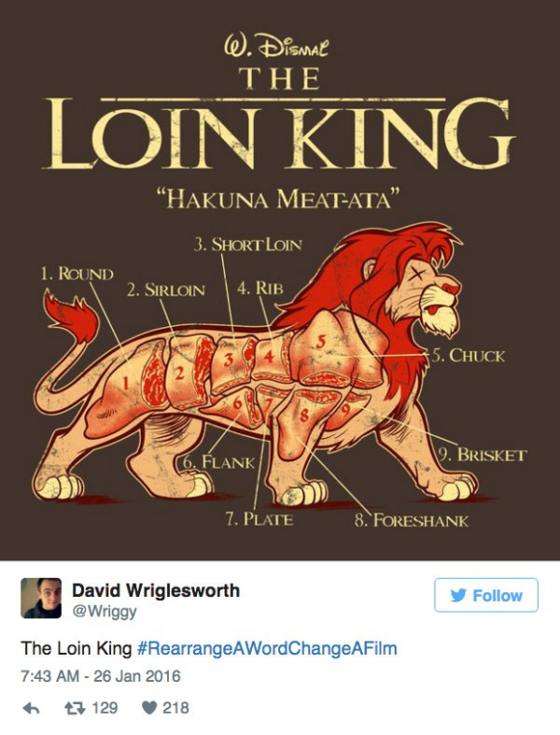This screenshot has height=735, width=560.
Task: Open the #RearrangeAWordChangeAFilm hashtag link
Action: tap(267, 649)
